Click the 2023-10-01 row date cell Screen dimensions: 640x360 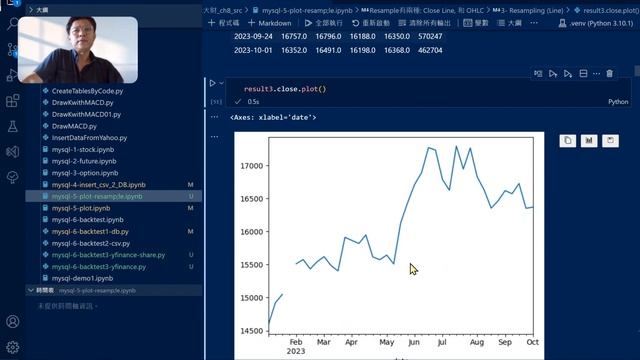coord(253,50)
